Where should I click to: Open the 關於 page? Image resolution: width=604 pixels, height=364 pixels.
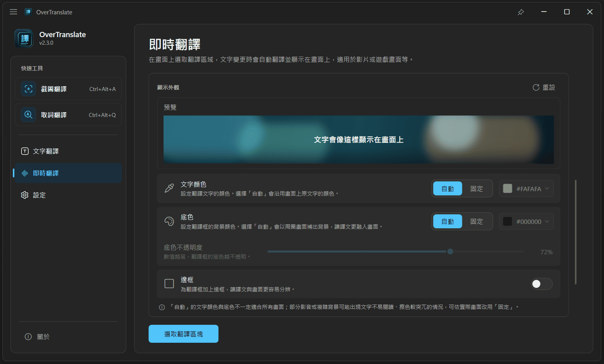point(68,337)
